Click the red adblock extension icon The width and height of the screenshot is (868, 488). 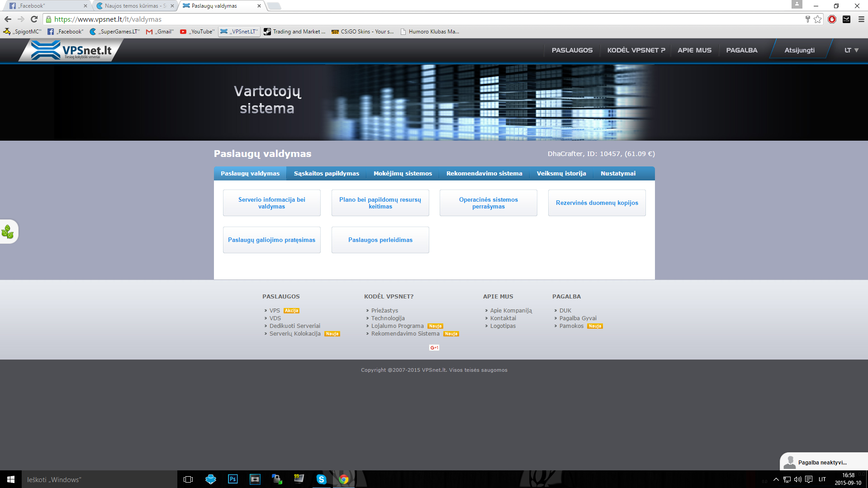[x=832, y=19]
